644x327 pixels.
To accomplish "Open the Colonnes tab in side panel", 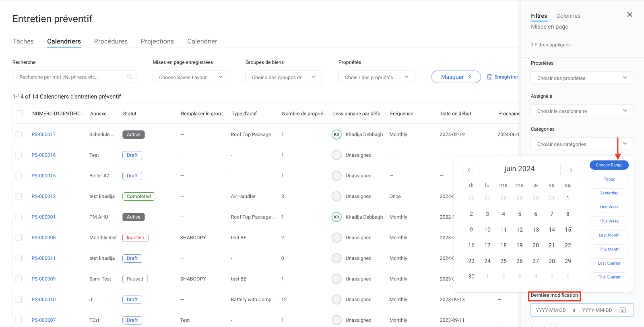I will click(x=568, y=16).
